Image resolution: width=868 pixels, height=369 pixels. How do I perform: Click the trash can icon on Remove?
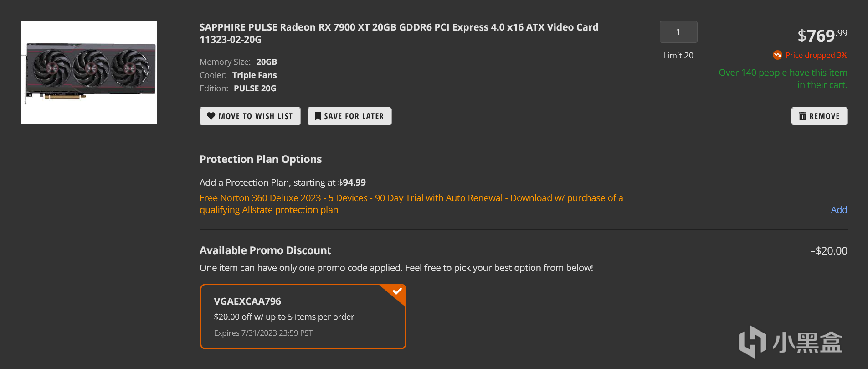pos(802,116)
